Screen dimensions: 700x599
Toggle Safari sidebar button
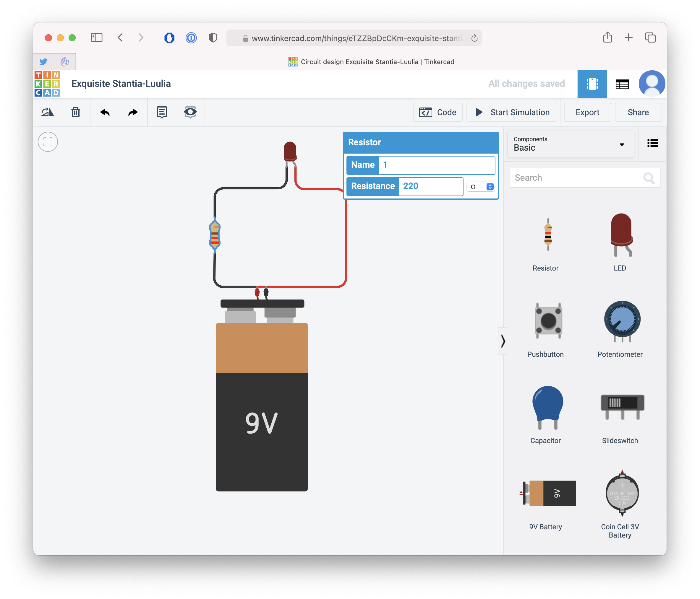[x=97, y=38]
